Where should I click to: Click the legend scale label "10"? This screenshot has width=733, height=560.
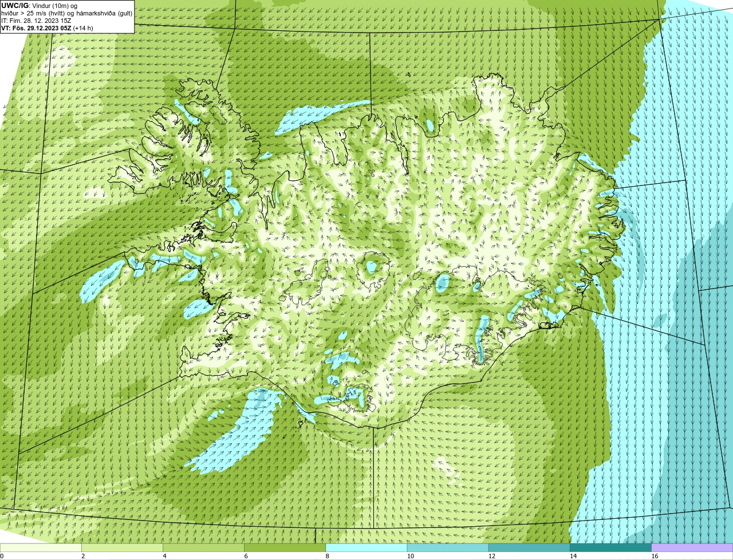click(410, 556)
